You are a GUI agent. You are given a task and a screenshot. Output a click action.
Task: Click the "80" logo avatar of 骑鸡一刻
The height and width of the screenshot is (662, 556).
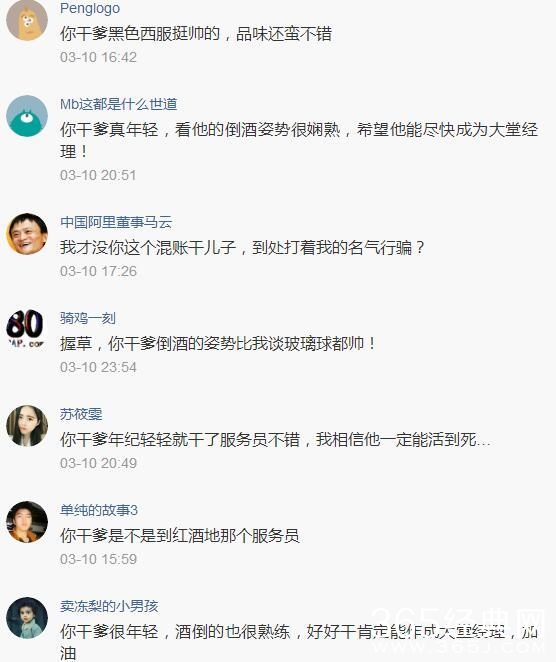point(27,330)
